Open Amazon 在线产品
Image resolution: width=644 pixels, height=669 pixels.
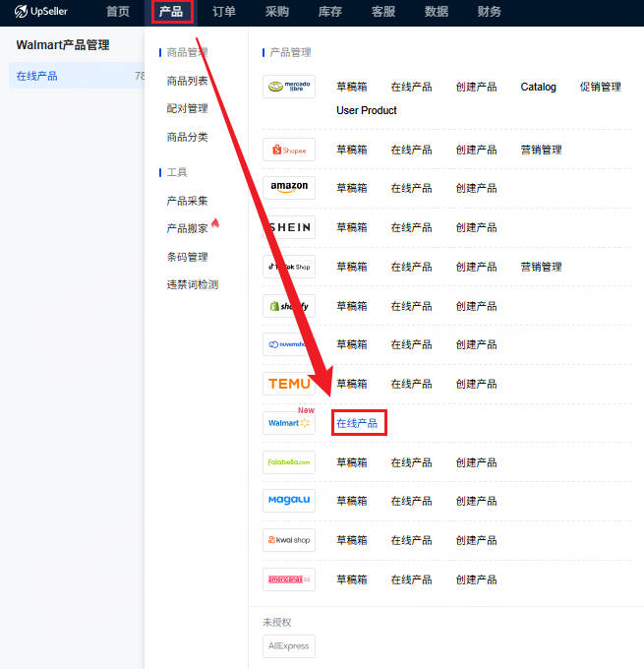412,188
